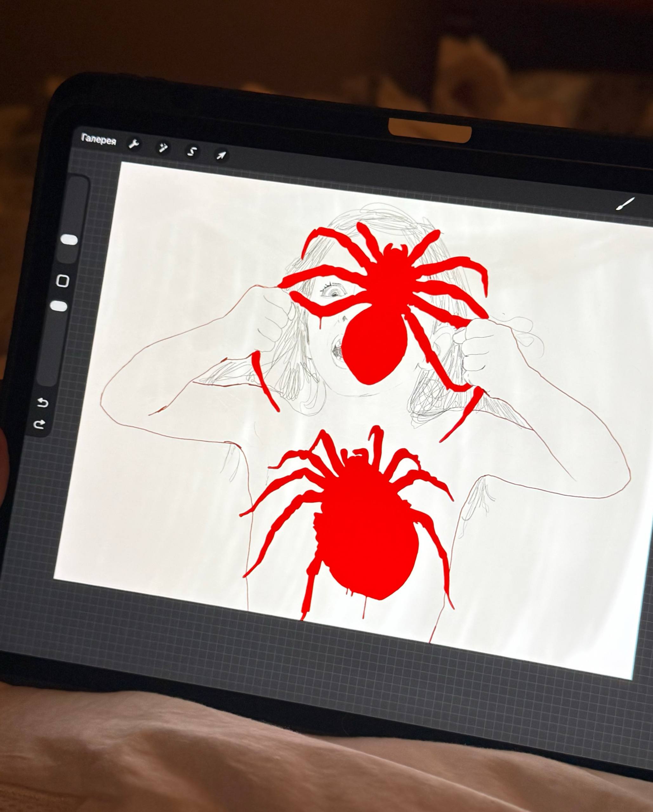Image resolution: width=653 pixels, height=812 pixels.
Task: Undo the last stroke
Action: pos(43,403)
